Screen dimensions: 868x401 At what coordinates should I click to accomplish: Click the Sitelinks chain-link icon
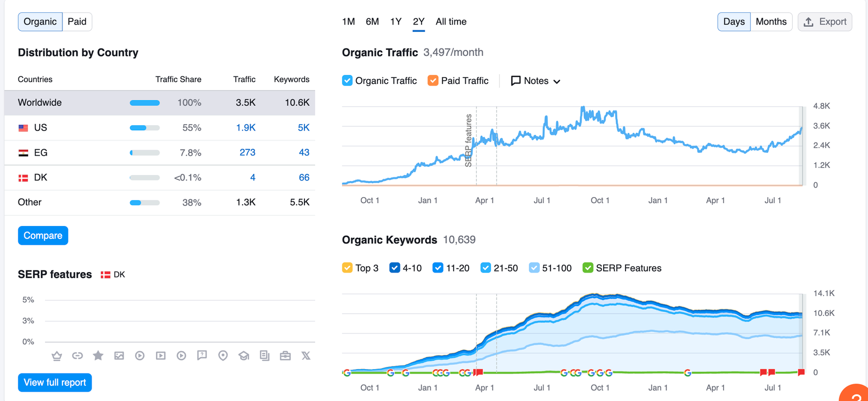[x=78, y=356]
